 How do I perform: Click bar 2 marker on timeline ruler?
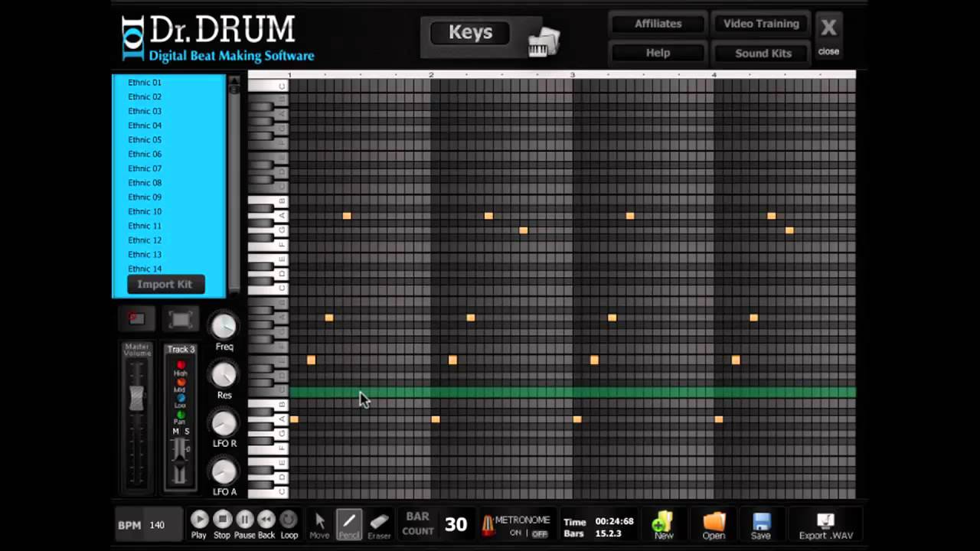pyautogui.click(x=431, y=75)
